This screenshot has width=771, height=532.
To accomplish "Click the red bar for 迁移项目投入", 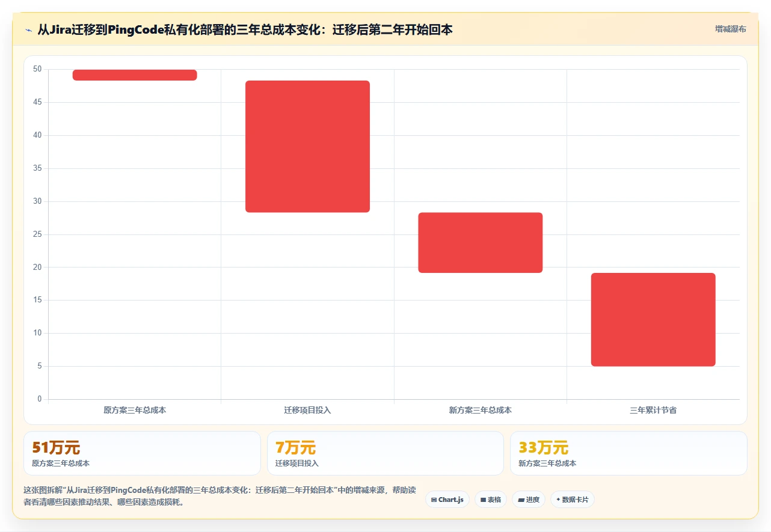I will pyautogui.click(x=307, y=147).
